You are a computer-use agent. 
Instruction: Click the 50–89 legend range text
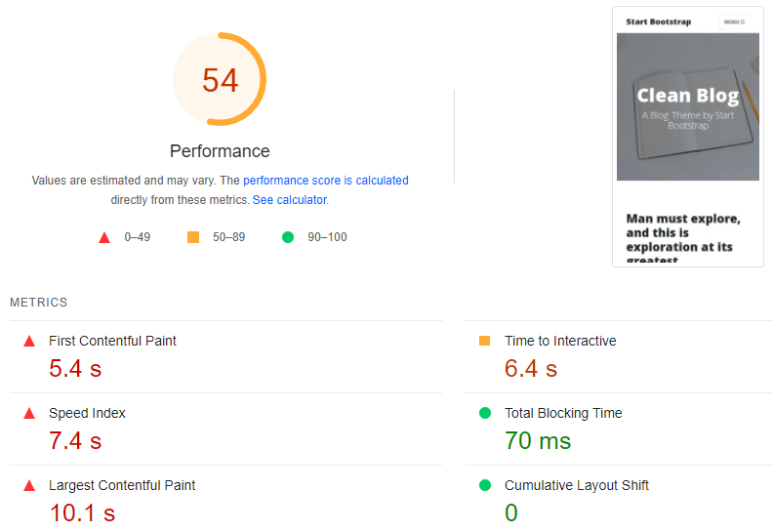(x=228, y=237)
